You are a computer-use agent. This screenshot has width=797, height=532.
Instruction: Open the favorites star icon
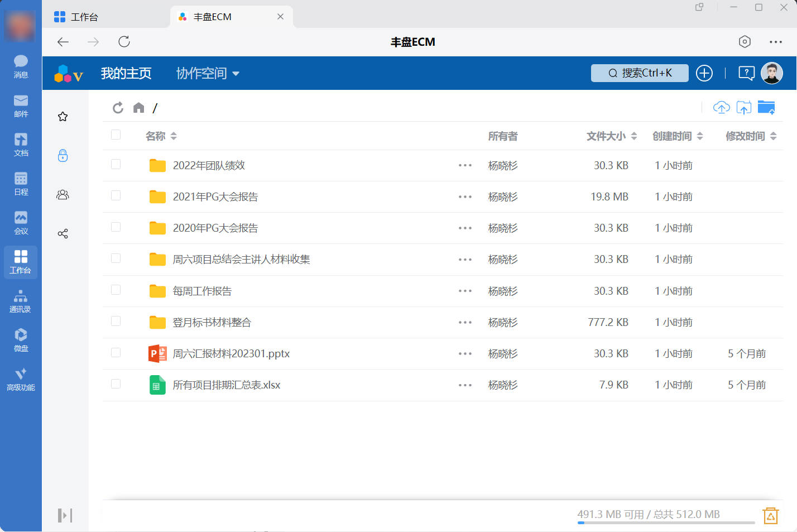click(63, 117)
